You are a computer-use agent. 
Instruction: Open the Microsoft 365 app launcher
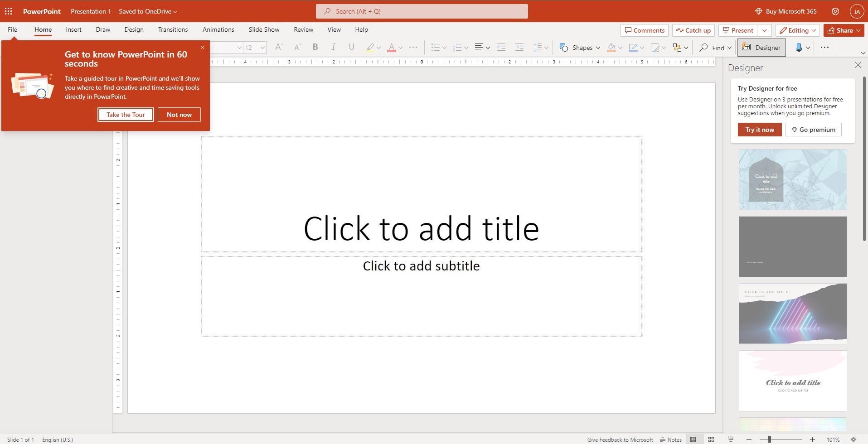tap(8, 11)
